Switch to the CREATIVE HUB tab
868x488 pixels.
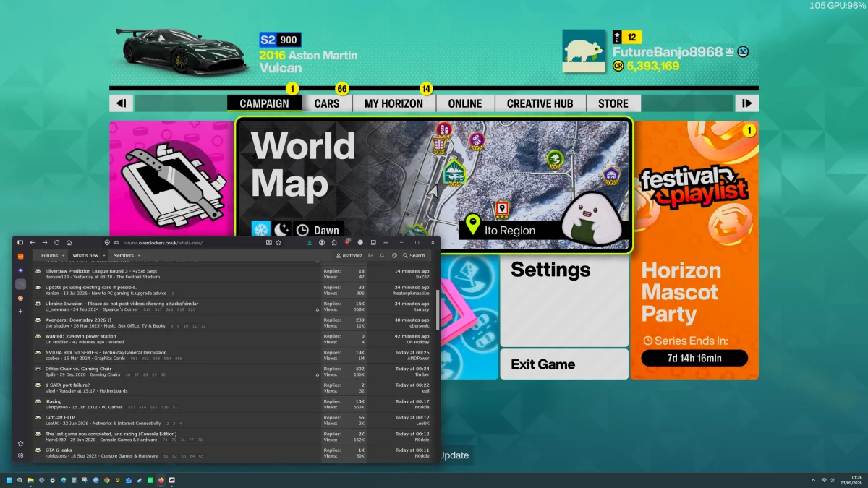(540, 103)
